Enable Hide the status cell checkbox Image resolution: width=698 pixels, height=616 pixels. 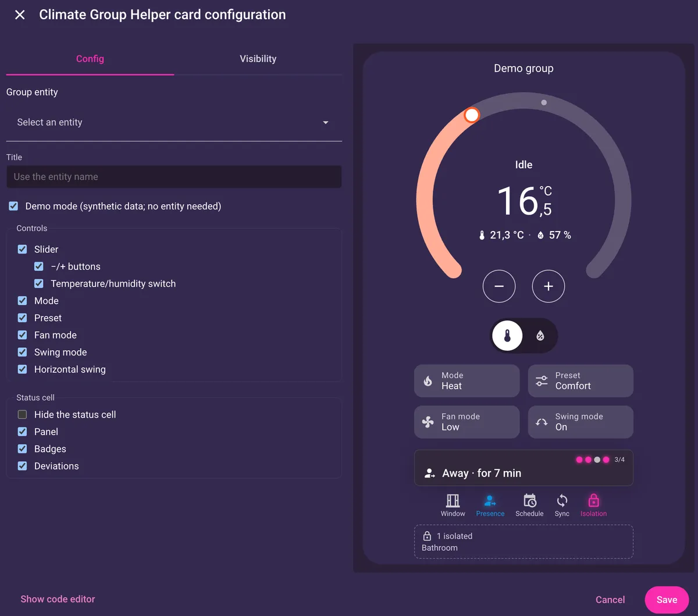coord(22,415)
